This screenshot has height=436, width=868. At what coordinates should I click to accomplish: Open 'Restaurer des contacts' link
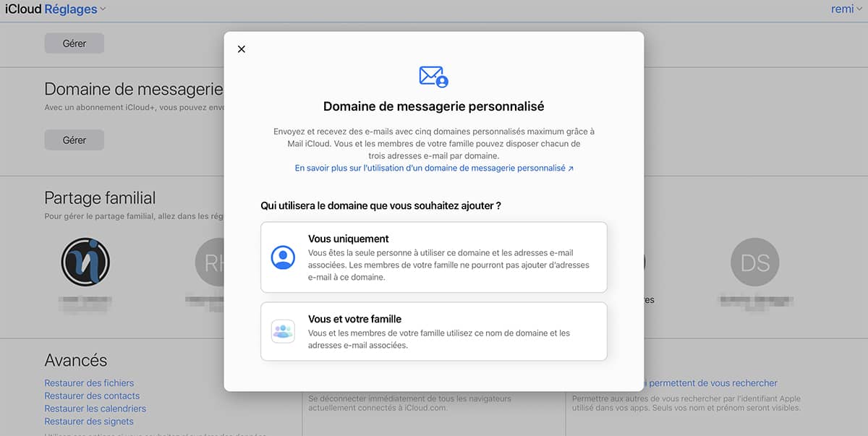(x=92, y=396)
